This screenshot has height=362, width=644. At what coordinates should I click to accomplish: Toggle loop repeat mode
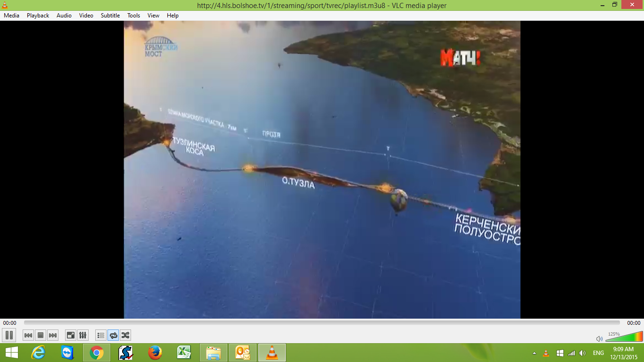pos(113,335)
